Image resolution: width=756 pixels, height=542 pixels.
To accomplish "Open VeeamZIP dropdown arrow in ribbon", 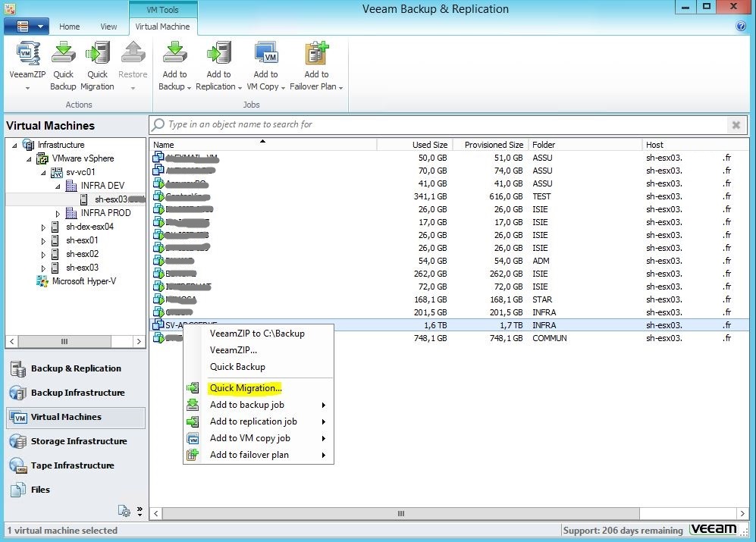I will (x=27, y=88).
